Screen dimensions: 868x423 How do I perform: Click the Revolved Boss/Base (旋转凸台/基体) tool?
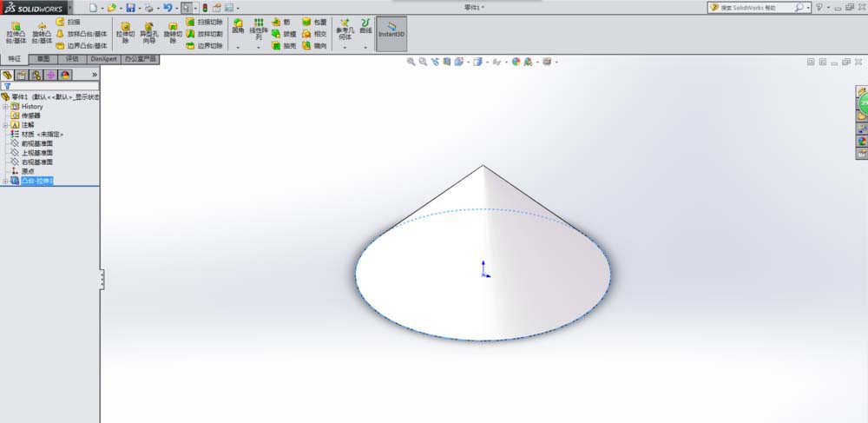pos(42,33)
